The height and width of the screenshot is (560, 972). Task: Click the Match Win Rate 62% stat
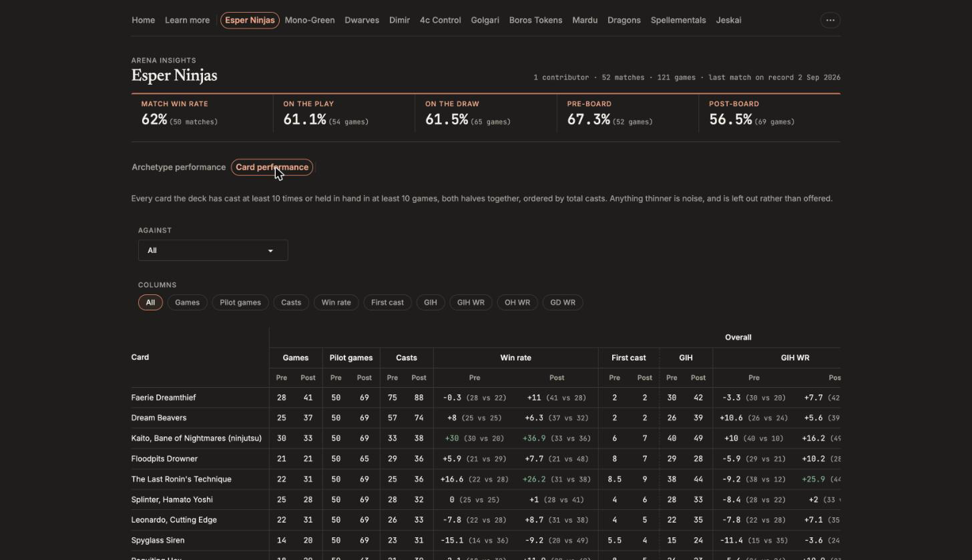[x=202, y=113]
